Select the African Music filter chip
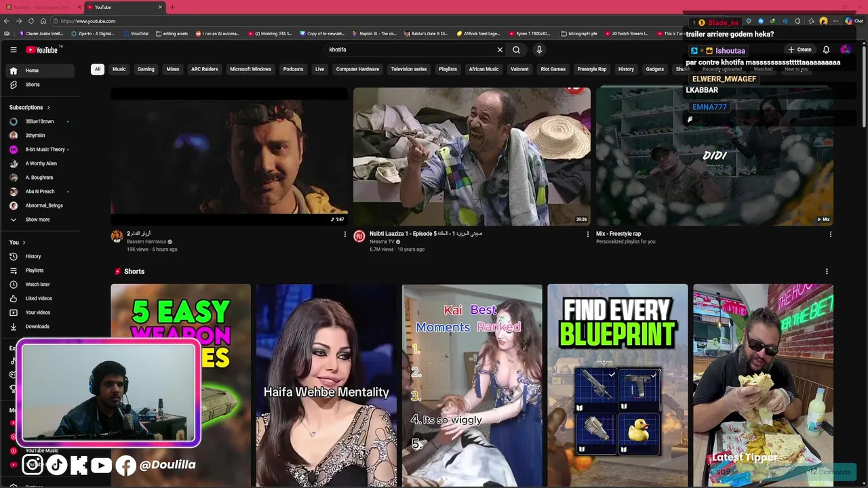This screenshot has width=868, height=488. [484, 69]
